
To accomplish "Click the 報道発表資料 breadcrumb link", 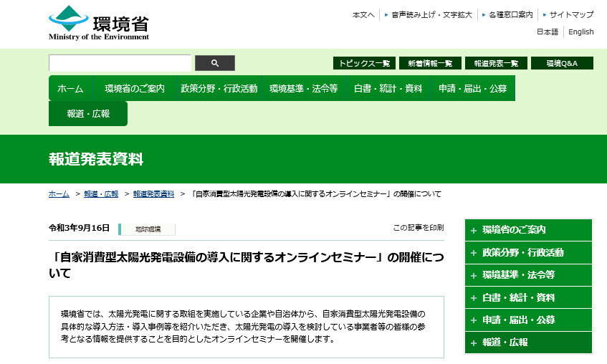I will (x=153, y=194).
